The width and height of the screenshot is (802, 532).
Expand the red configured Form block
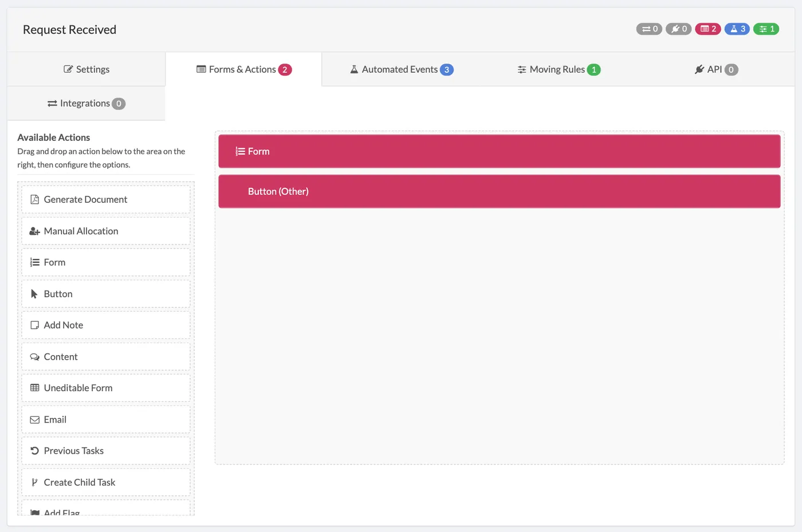click(x=499, y=151)
